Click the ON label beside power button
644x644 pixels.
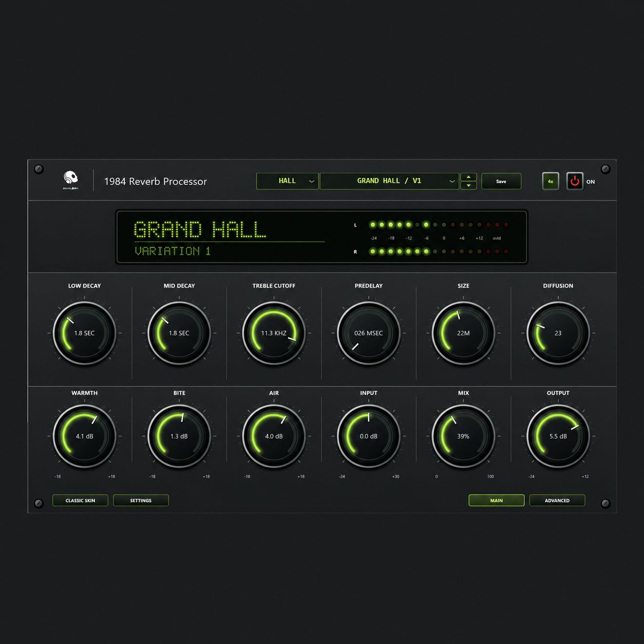(591, 182)
